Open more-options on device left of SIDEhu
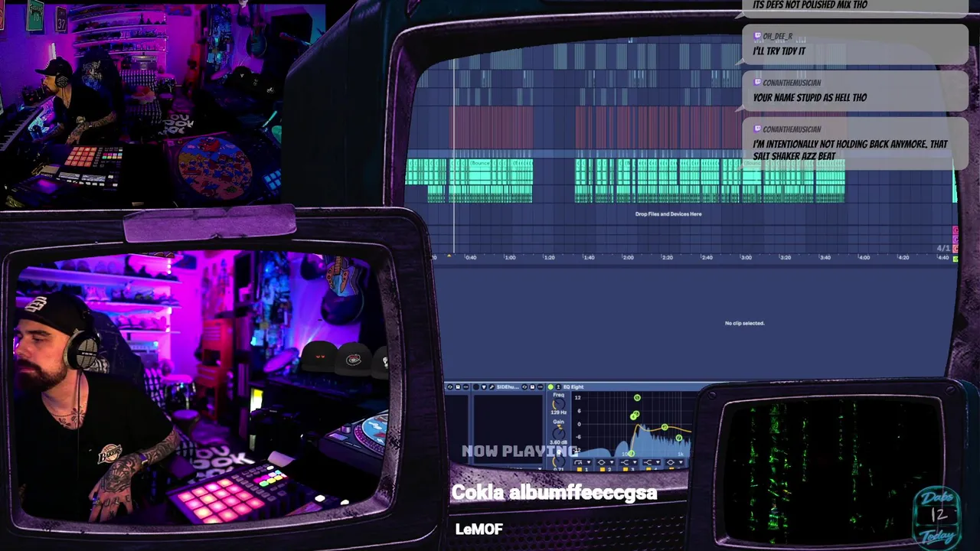 (x=465, y=387)
